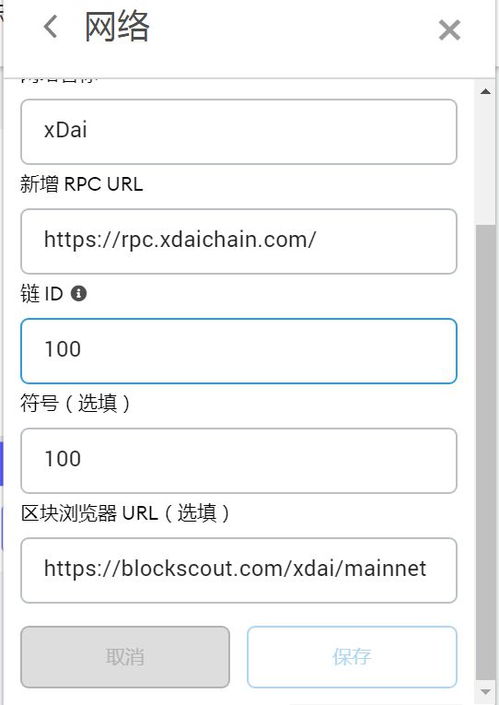
Task: Focus the 符号（选填） input field
Action: pos(239,460)
